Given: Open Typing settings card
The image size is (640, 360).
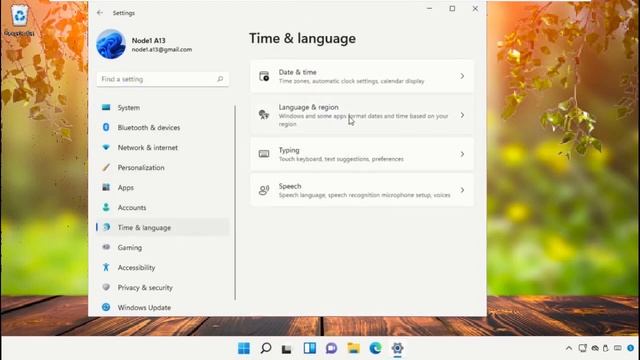Looking at the screenshot, I should (362, 154).
